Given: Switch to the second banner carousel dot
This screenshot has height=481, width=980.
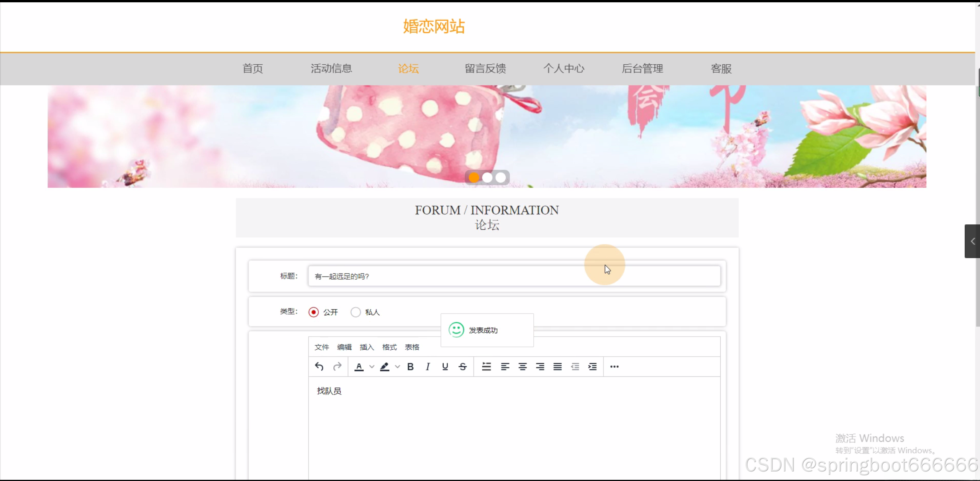Looking at the screenshot, I should [487, 178].
